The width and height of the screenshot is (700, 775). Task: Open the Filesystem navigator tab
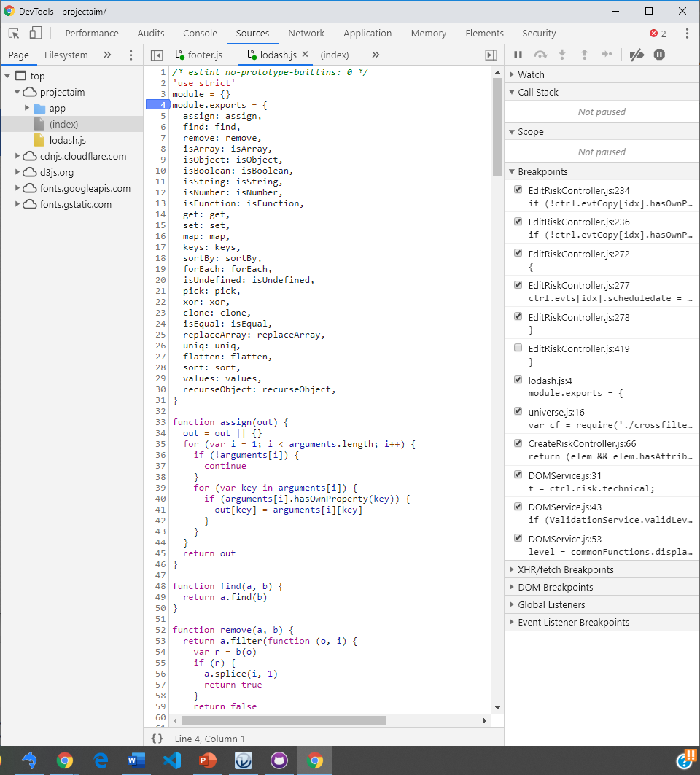[66, 55]
